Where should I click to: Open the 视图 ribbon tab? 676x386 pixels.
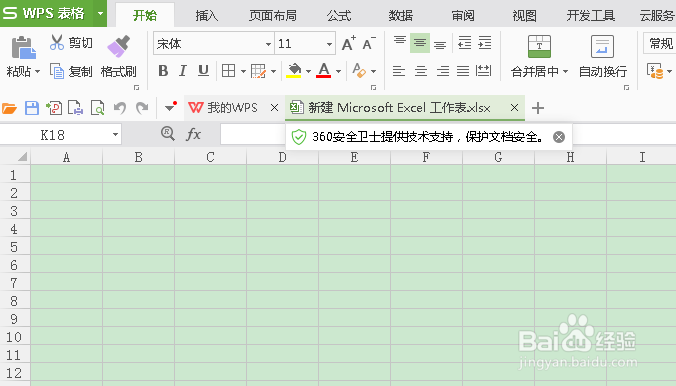(524, 16)
